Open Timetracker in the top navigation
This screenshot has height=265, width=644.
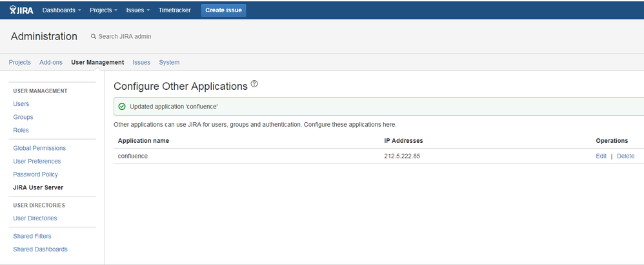point(175,10)
